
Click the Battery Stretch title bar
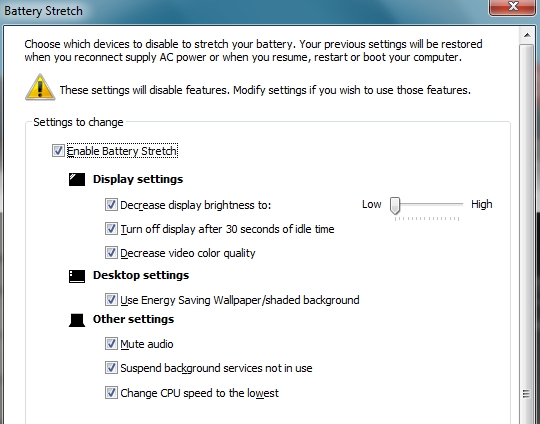(x=241, y=11)
